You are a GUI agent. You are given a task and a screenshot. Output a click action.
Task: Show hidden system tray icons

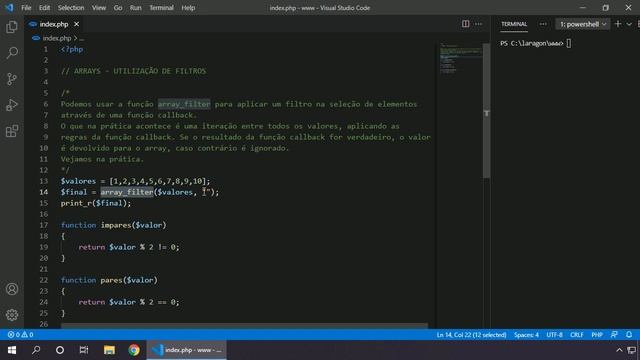(x=619, y=350)
